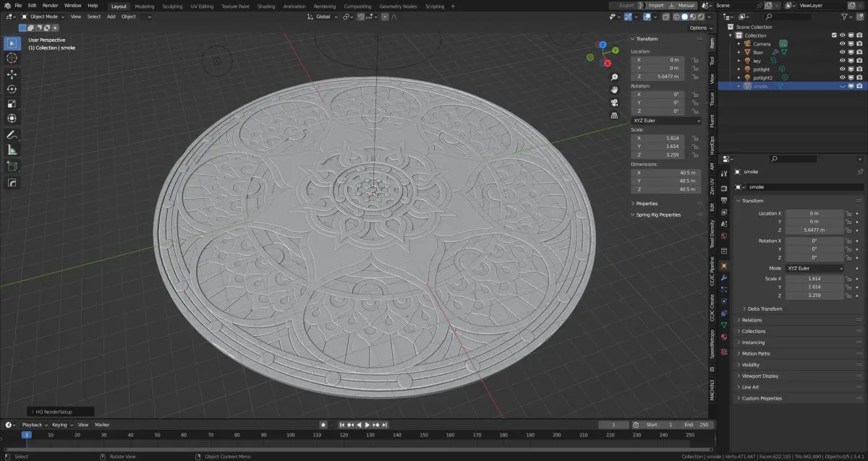The image size is (868, 461).
Task: Jump to the timeline end frame
Action: click(384, 425)
